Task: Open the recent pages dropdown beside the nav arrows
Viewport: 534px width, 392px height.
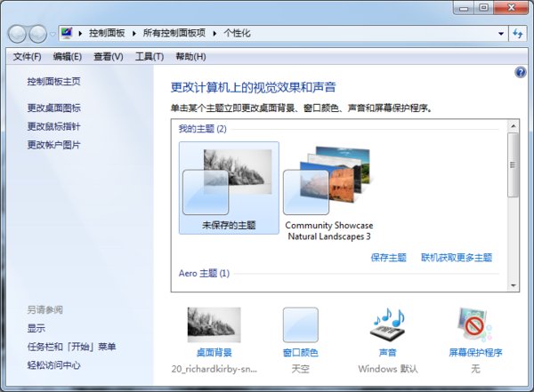Action: click(x=53, y=34)
